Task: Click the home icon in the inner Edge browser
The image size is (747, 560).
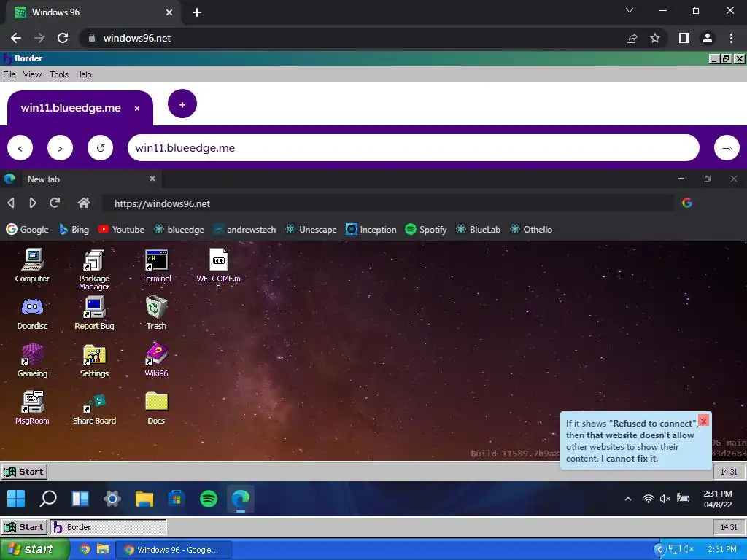Action: pos(84,203)
